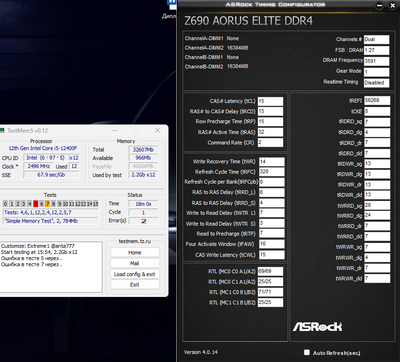
Task: Click the CAS# Latency (tCL) value field
Action: [x=270, y=101]
